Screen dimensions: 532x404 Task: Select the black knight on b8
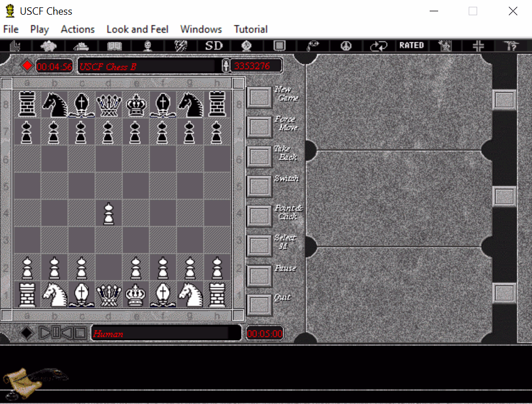(54, 104)
